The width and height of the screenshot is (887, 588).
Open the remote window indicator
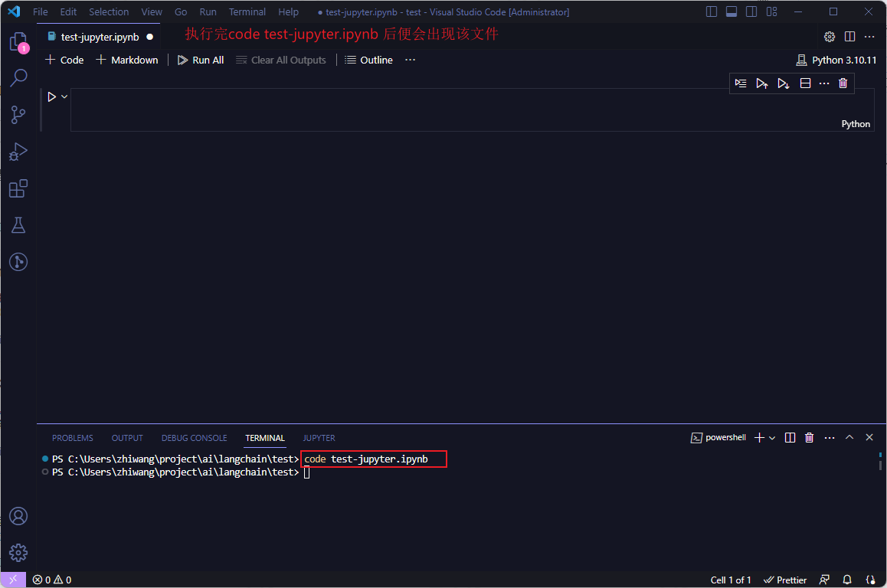coord(13,580)
